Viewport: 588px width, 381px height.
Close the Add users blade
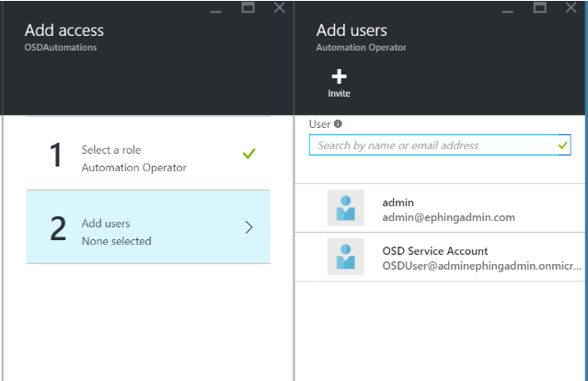point(571,7)
